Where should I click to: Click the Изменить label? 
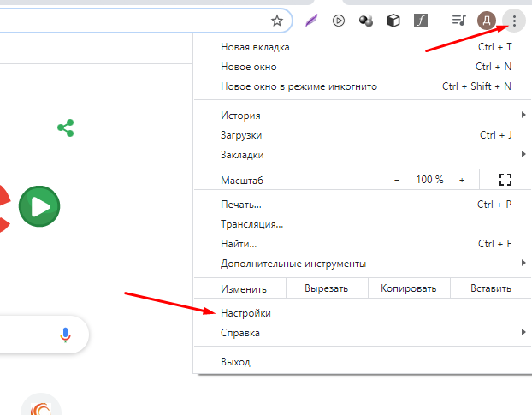244,289
